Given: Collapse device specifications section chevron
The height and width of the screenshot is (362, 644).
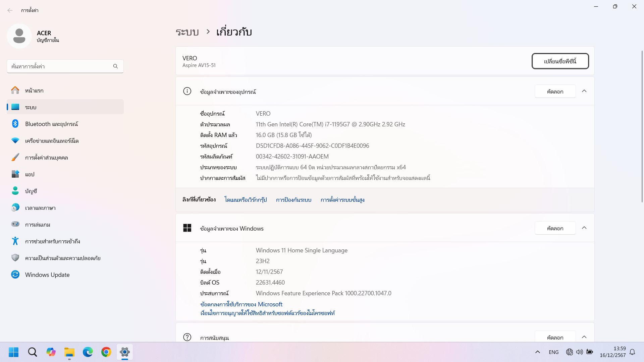Looking at the screenshot, I should pyautogui.click(x=584, y=91).
